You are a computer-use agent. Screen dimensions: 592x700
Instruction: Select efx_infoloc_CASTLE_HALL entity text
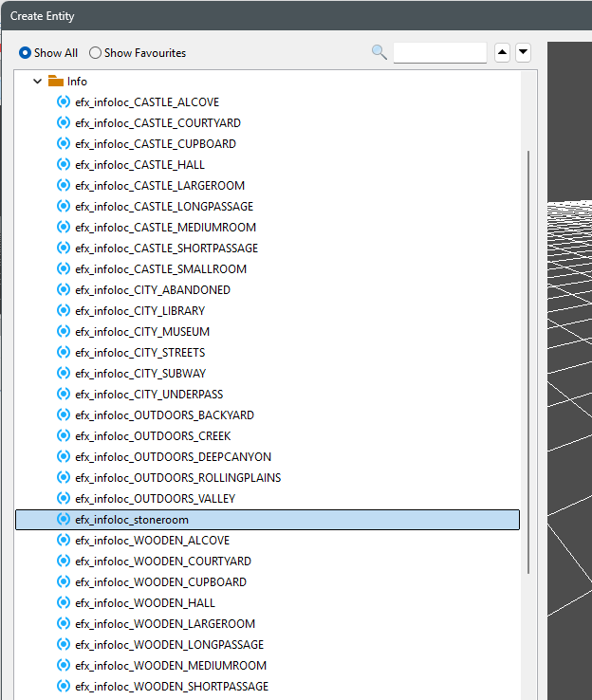pos(139,165)
